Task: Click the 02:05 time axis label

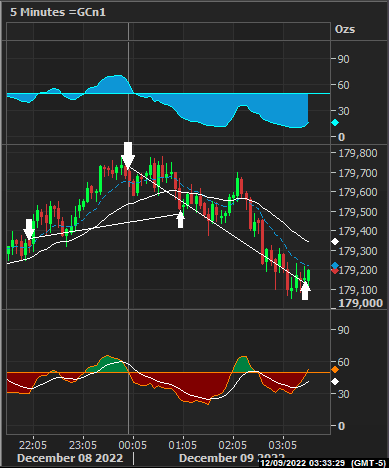Action: (x=233, y=445)
